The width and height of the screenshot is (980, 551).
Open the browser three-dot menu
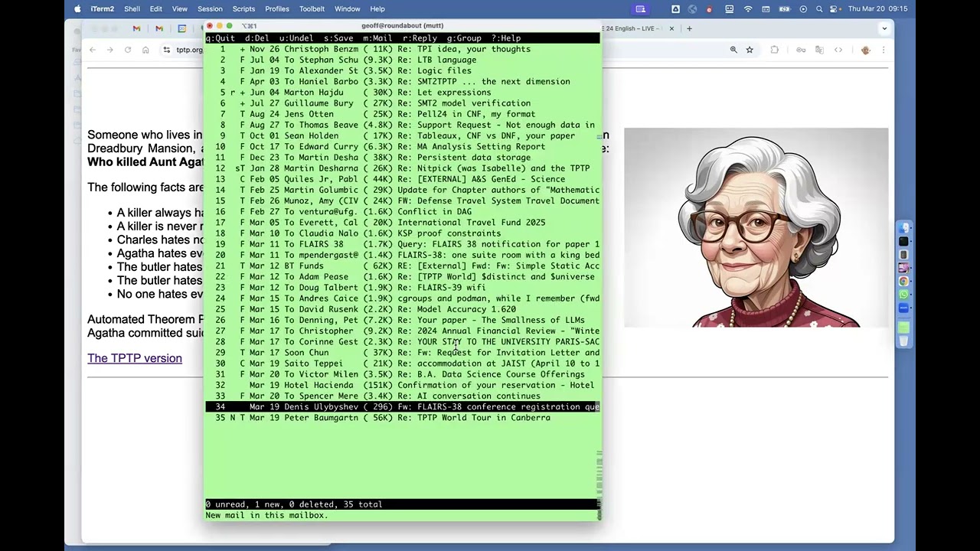(x=883, y=50)
